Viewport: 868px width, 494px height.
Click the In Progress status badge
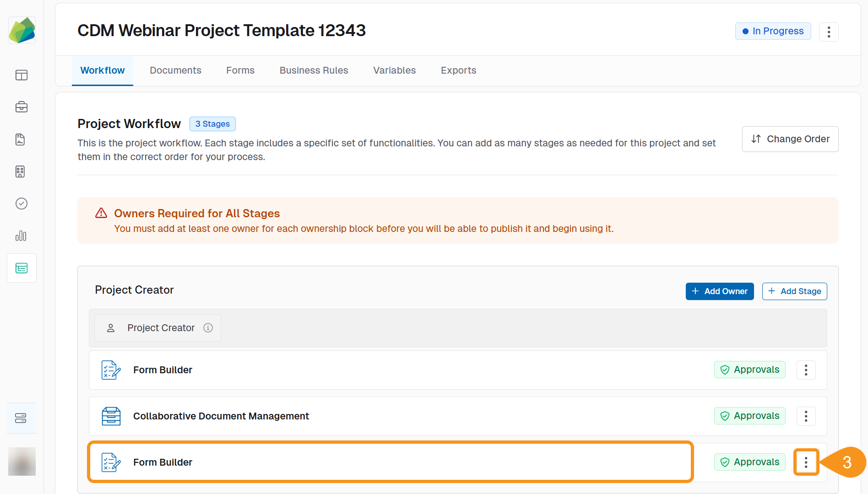tap(773, 31)
